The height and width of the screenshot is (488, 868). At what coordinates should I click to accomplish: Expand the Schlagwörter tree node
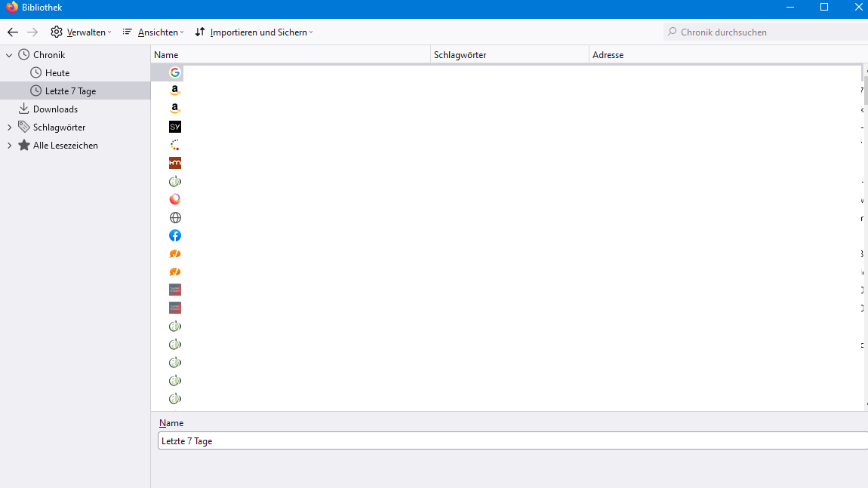point(9,127)
